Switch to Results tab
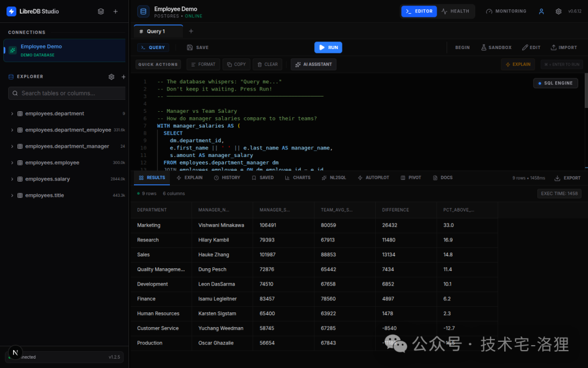Viewport: 588px width, 368px height. click(x=152, y=178)
